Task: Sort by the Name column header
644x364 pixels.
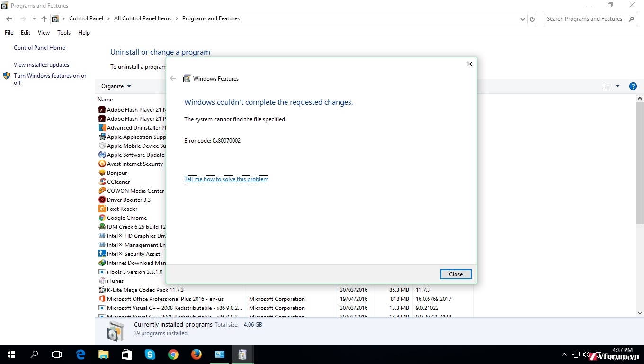Action: click(105, 100)
